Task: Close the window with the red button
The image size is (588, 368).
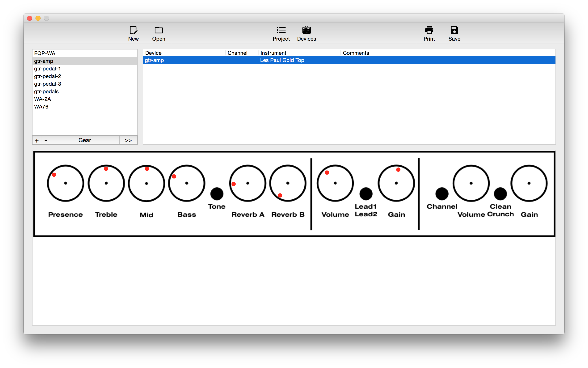Action: [30, 18]
